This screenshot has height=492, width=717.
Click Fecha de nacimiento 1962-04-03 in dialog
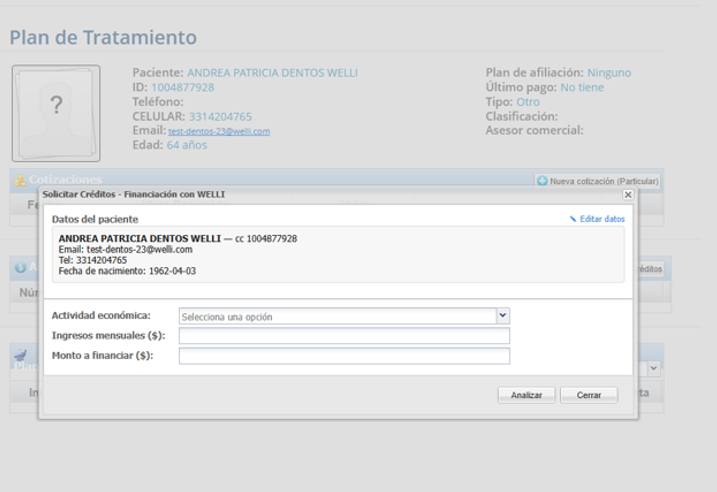pyautogui.click(x=127, y=271)
